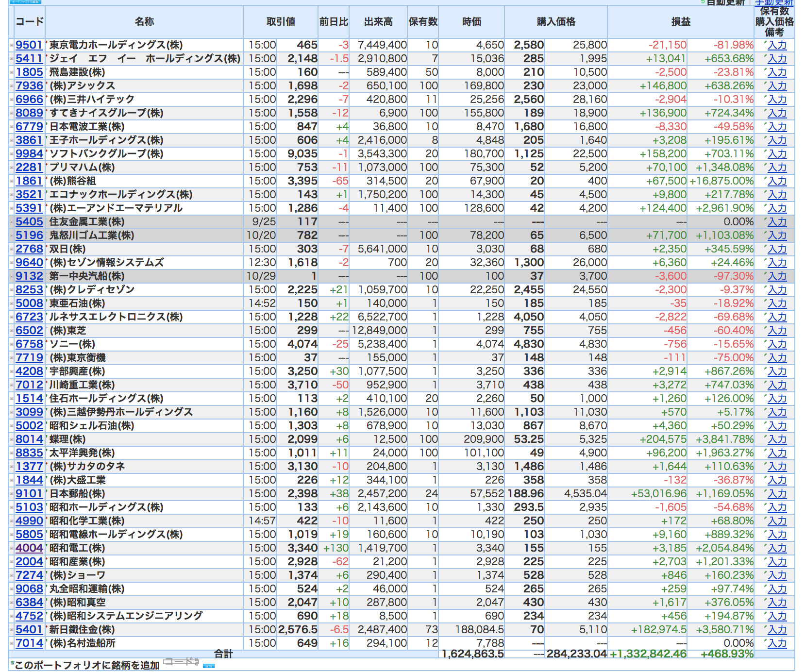This screenshot has width=805, height=672.
Task: Click the small blue add button beside code field
Action: tap(209, 666)
